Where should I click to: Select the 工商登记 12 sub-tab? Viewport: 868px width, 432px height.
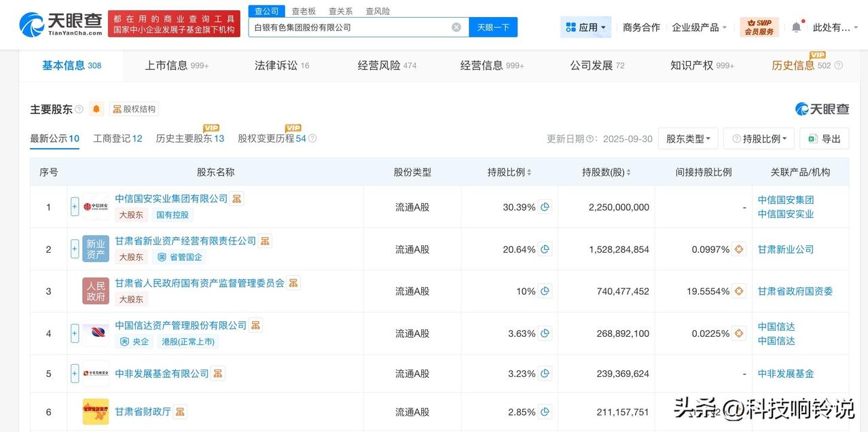(117, 139)
